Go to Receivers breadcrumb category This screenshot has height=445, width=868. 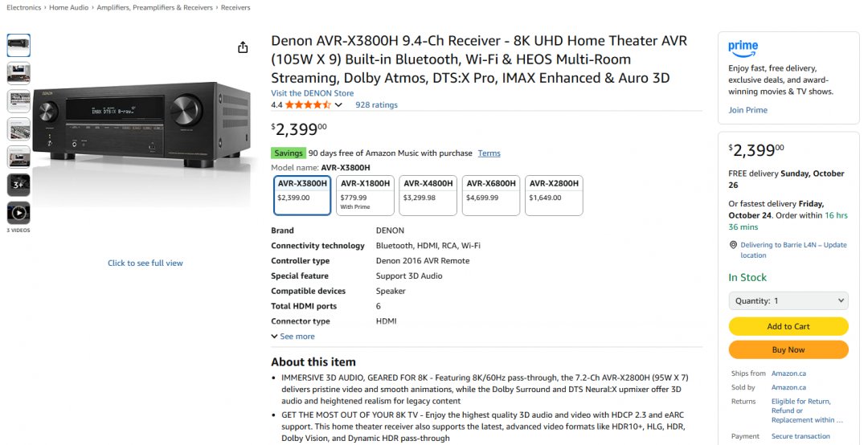[x=235, y=7]
